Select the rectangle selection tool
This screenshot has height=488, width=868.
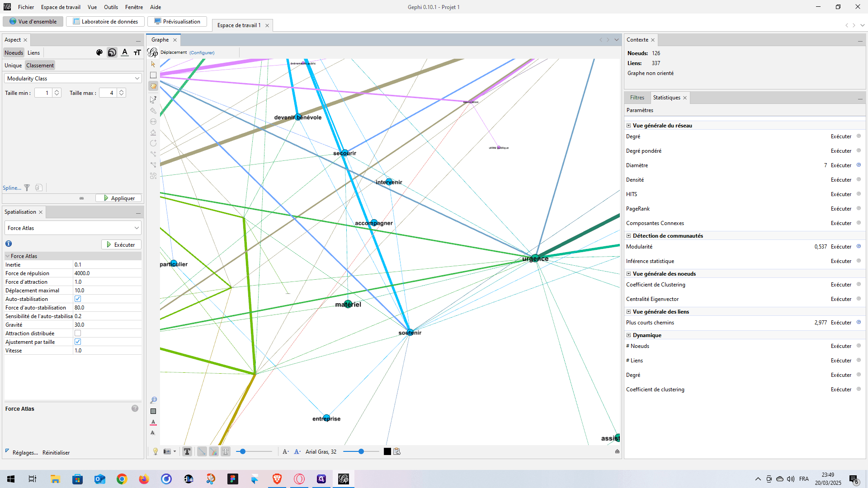point(153,75)
